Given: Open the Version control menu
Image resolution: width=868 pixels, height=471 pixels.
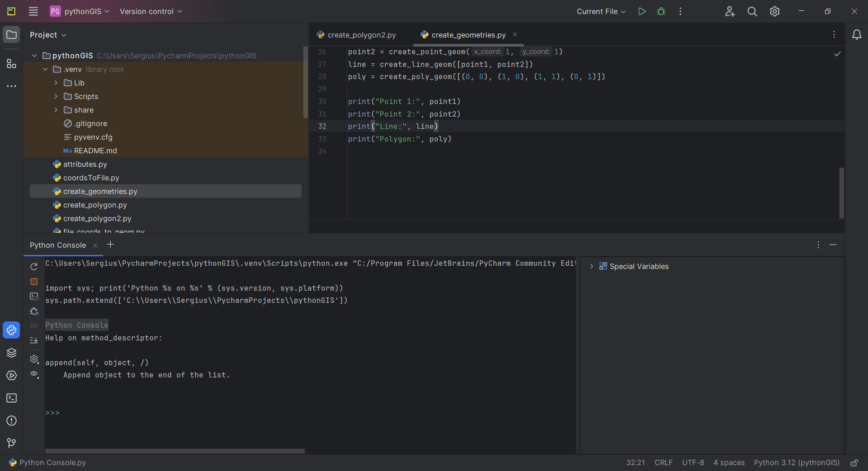Looking at the screenshot, I should click(151, 11).
